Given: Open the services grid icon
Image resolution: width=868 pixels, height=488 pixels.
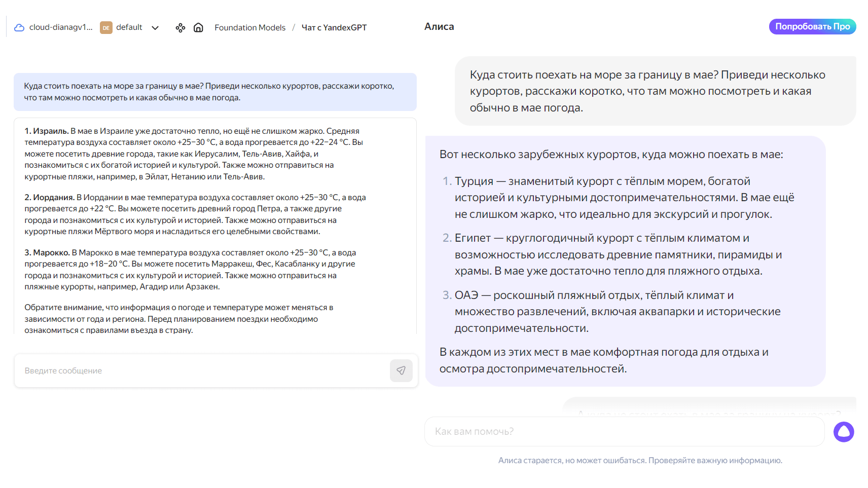Looking at the screenshot, I should pyautogui.click(x=180, y=27).
